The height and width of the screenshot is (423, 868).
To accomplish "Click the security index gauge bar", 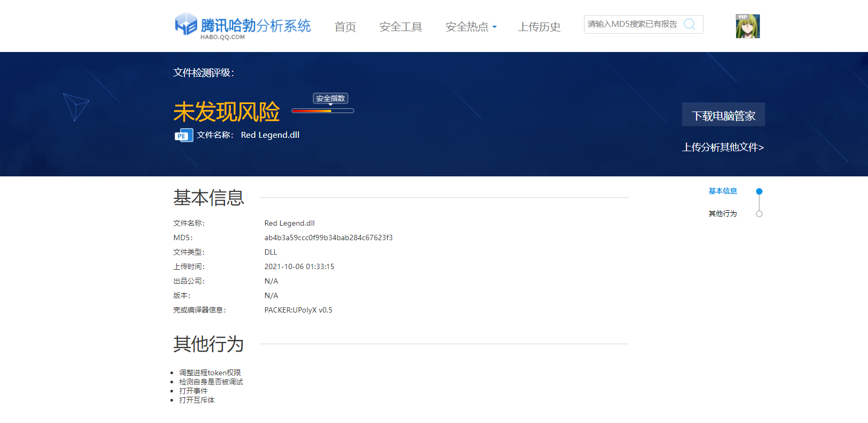I will coord(323,111).
